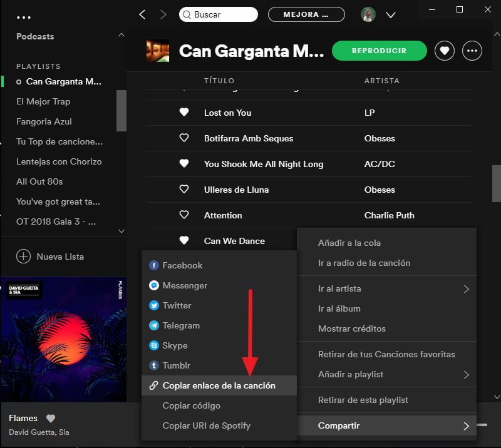This screenshot has height=448, width=501.
Task: Click the sidebar scroll-down chevron below playlists
Action: [121, 231]
